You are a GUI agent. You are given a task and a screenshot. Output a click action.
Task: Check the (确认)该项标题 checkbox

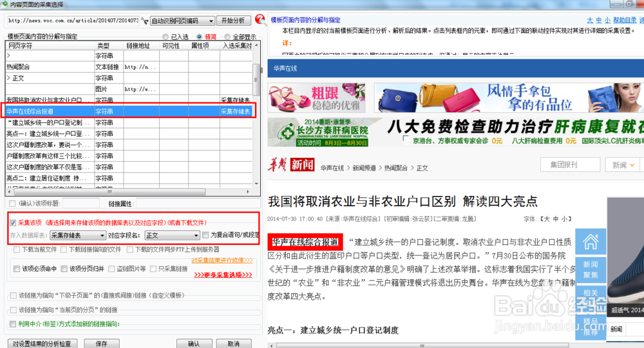tap(12, 204)
